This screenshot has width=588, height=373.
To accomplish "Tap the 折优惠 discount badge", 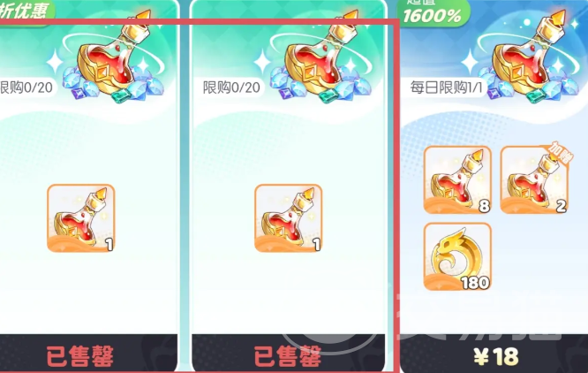I will tap(26, 11).
